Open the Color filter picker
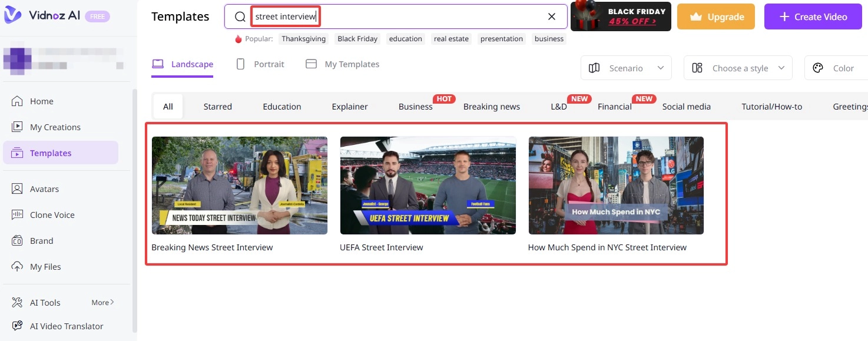 pyautogui.click(x=833, y=68)
